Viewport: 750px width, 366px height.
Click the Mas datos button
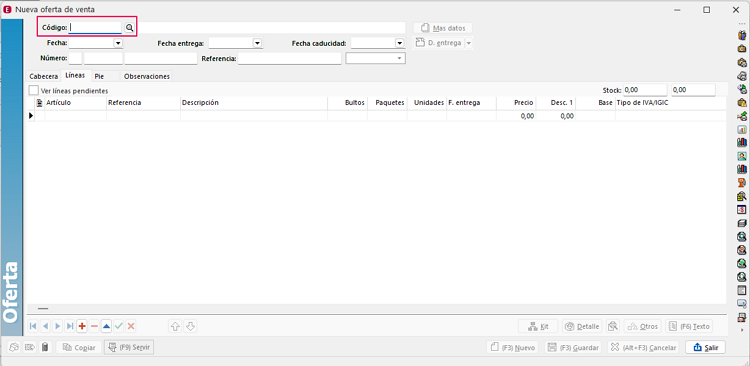pos(442,28)
